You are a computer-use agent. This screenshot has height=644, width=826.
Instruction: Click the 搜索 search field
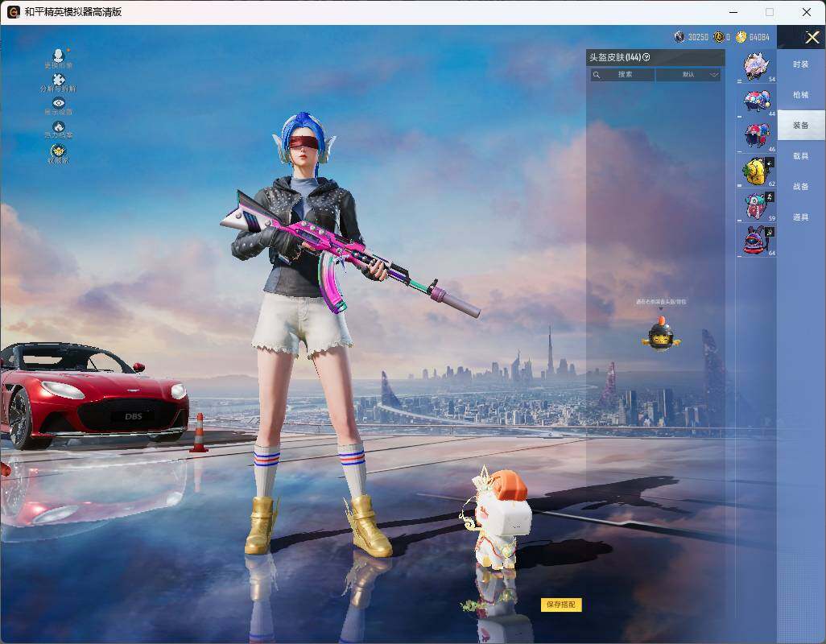coord(622,75)
